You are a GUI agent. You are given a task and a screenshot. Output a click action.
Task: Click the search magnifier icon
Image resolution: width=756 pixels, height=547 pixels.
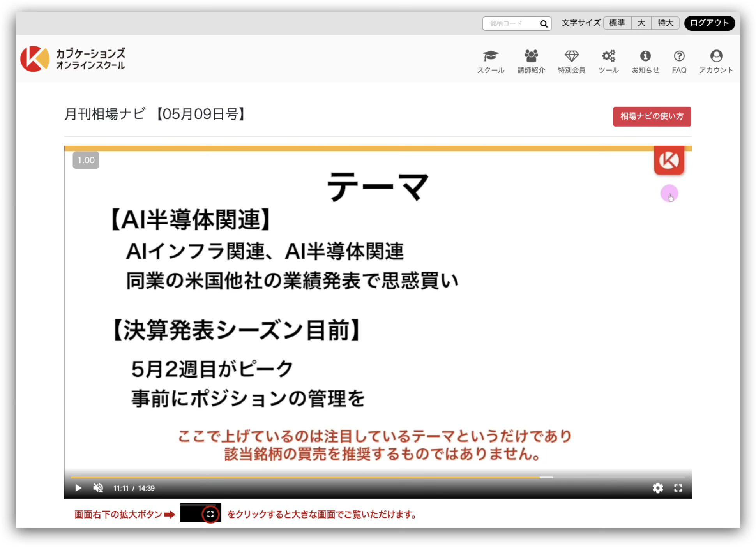543,24
